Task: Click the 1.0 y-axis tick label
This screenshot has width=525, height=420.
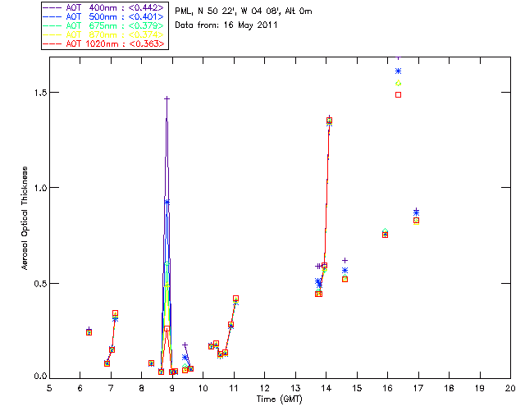Action: pos(40,188)
